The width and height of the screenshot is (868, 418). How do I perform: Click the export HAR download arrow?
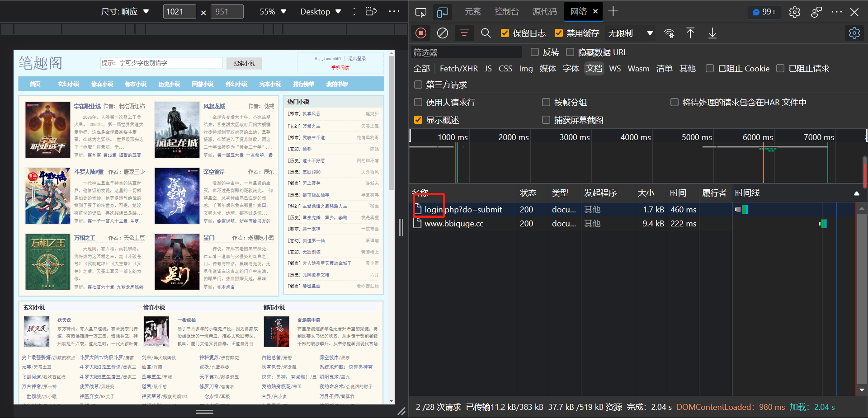[x=712, y=33]
